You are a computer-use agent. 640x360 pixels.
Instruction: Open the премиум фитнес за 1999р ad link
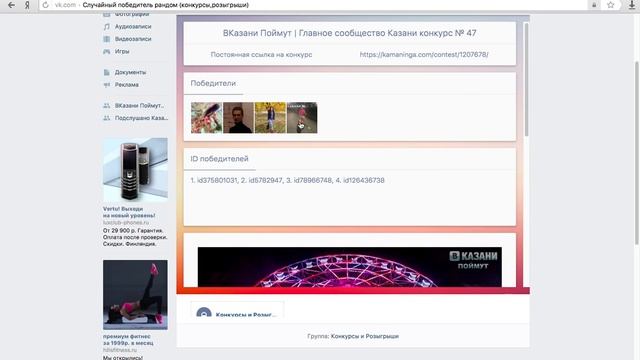pyautogui.click(x=127, y=340)
